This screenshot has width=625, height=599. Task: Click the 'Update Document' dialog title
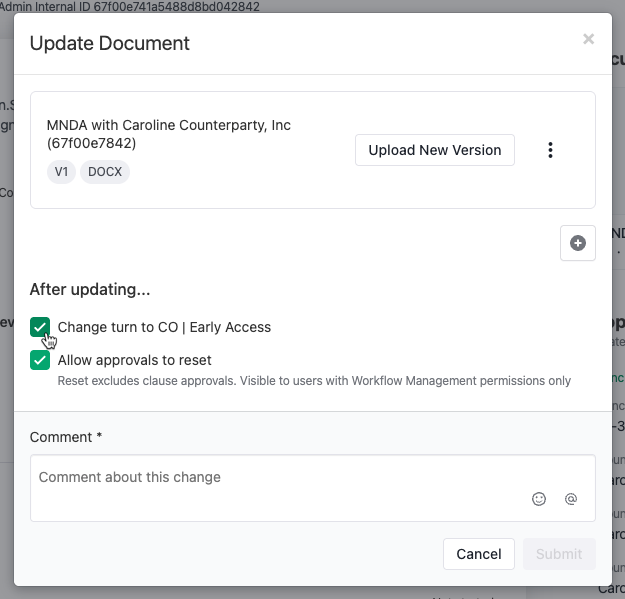pos(110,43)
